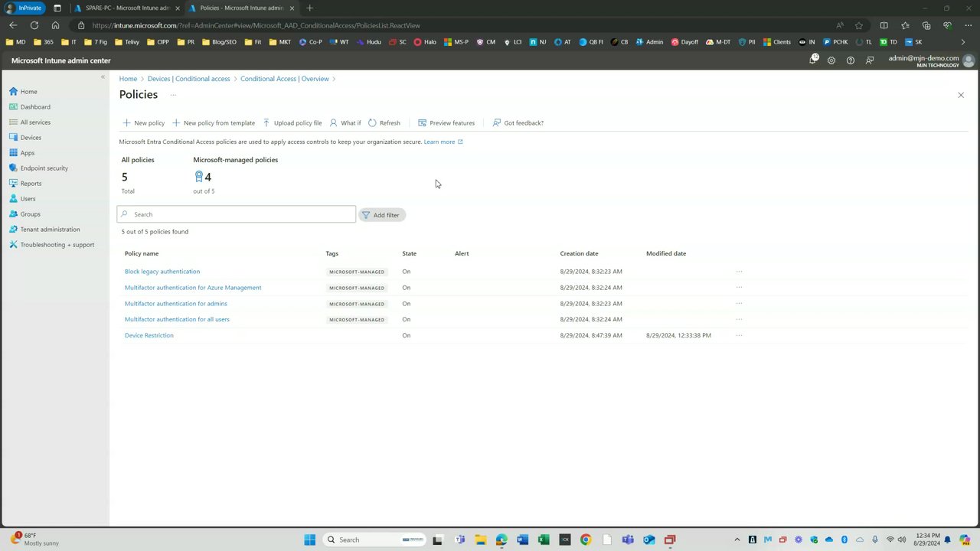This screenshot has width=980, height=551.
Task: Open more options for all users policy
Action: coord(739,319)
